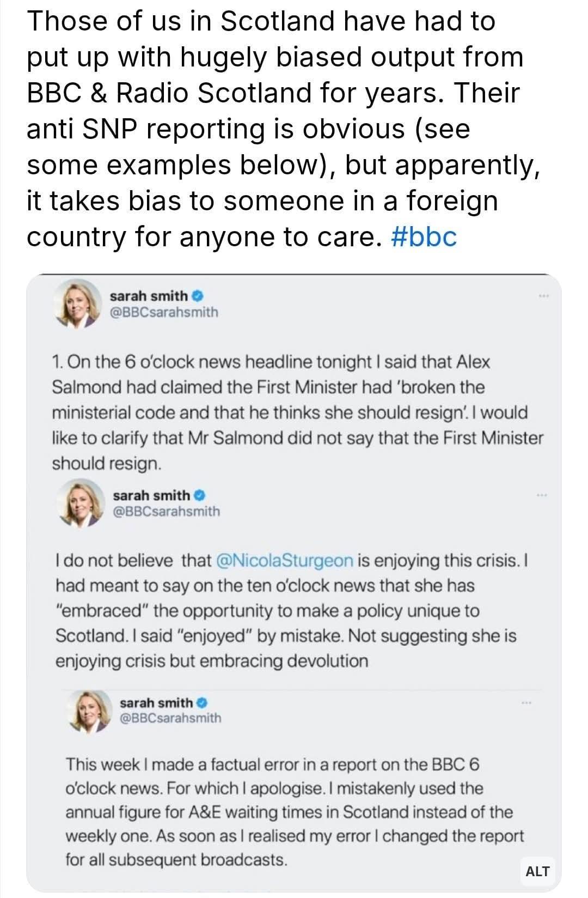Open the @NicolaSturgeon mention link

(x=285, y=560)
